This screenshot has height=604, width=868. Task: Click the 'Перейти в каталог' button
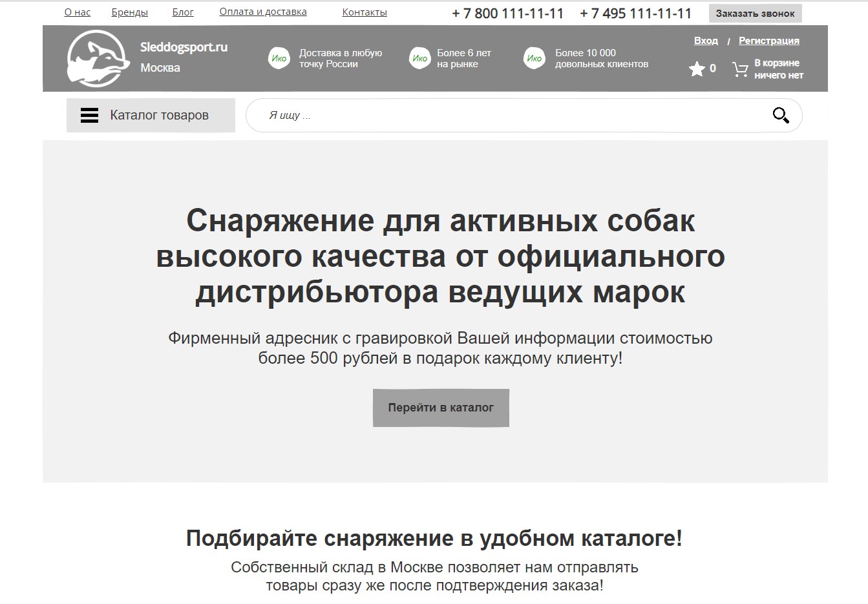pyautogui.click(x=441, y=408)
